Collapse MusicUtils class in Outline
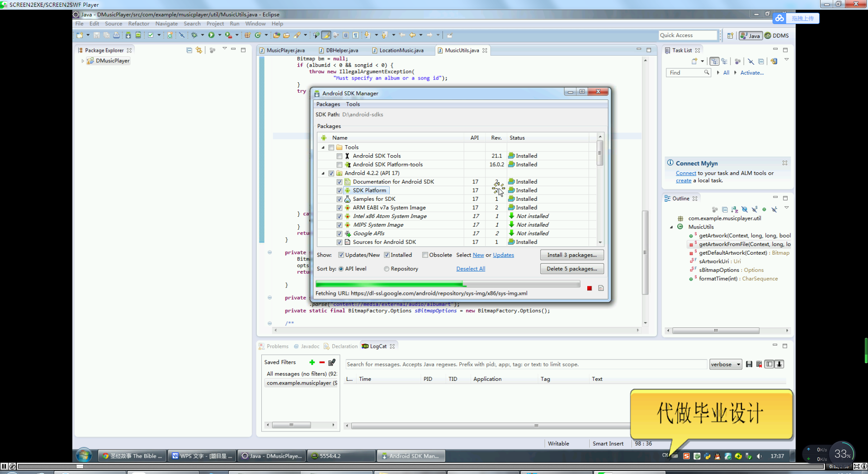868x474 pixels. pyautogui.click(x=671, y=227)
